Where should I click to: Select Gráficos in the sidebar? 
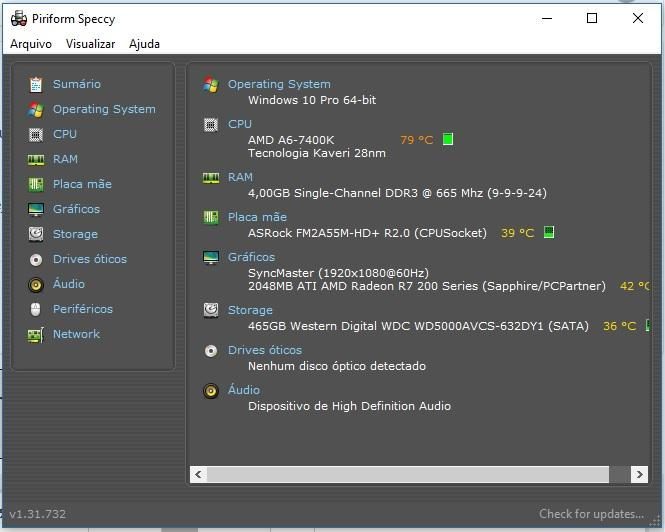[76, 209]
